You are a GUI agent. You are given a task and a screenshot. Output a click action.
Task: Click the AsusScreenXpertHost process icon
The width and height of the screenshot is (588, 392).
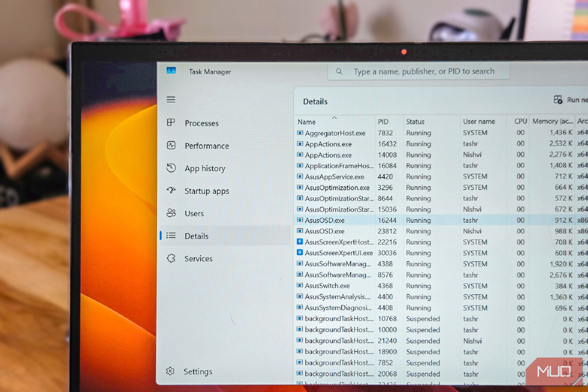pos(300,242)
